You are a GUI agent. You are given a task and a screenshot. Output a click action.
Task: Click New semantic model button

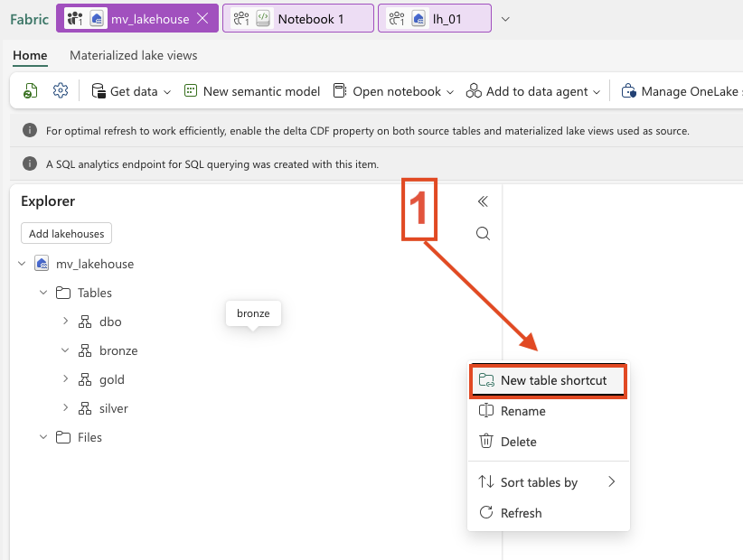(x=252, y=91)
